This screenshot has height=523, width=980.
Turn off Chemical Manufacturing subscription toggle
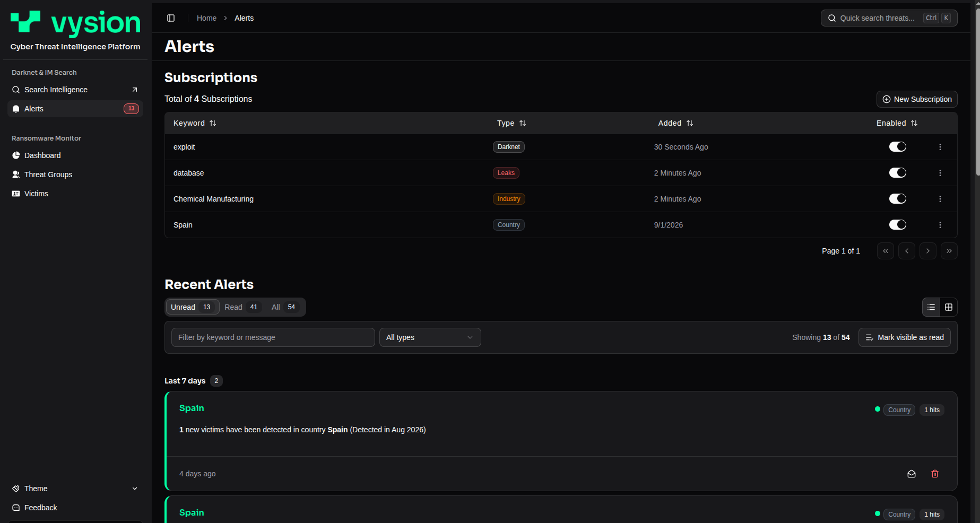[898, 199]
